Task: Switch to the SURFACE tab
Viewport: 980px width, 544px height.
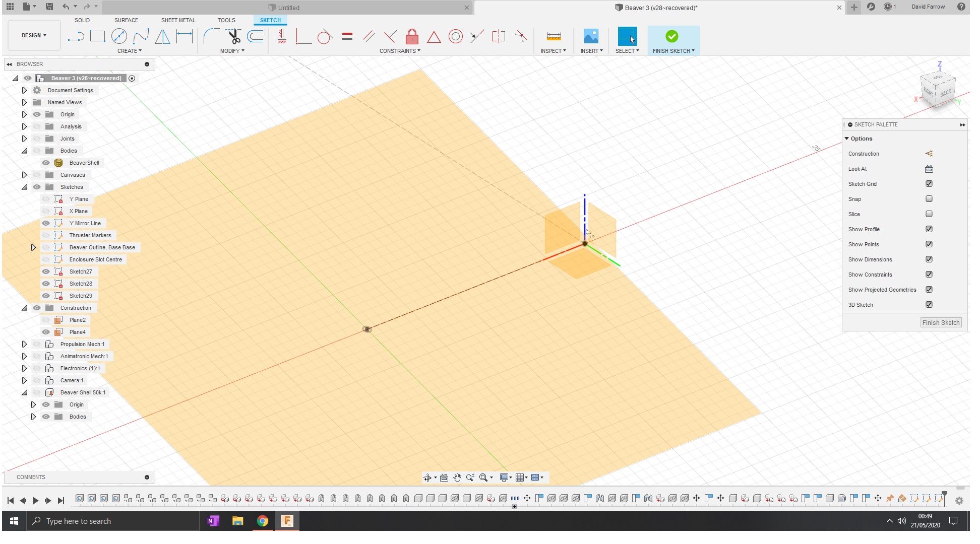Action: (126, 20)
